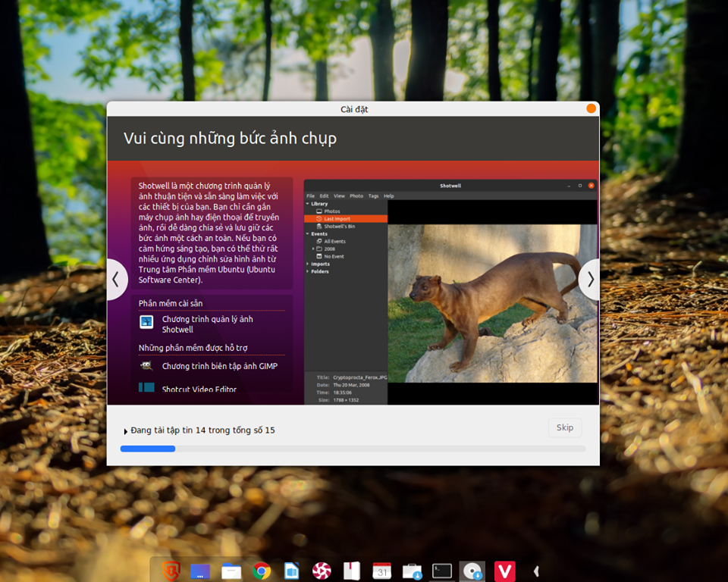This screenshot has height=582, width=728.
Task: Open Edit menu in Shotwell preview
Action: (324, 196)
